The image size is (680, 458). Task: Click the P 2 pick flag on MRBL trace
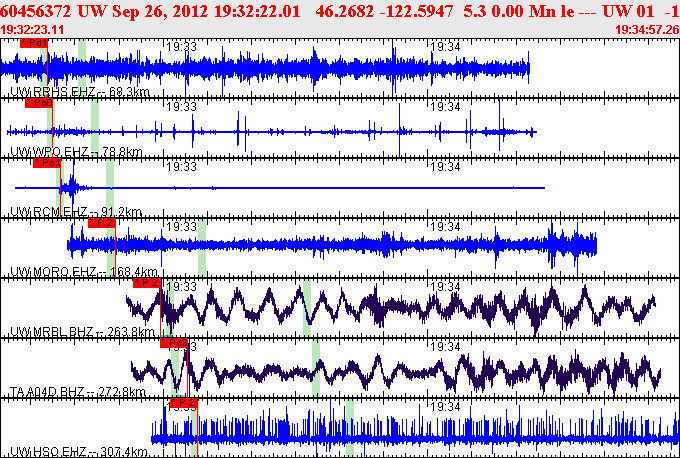(147, 283)
